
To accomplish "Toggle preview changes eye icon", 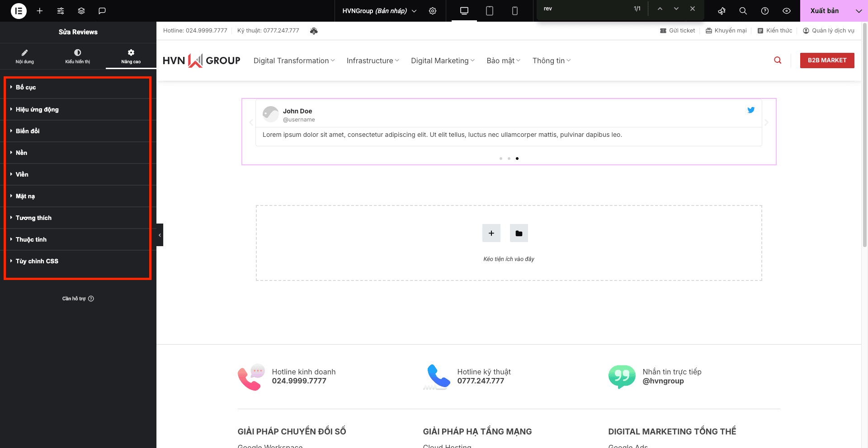I will tap(787, 11).
